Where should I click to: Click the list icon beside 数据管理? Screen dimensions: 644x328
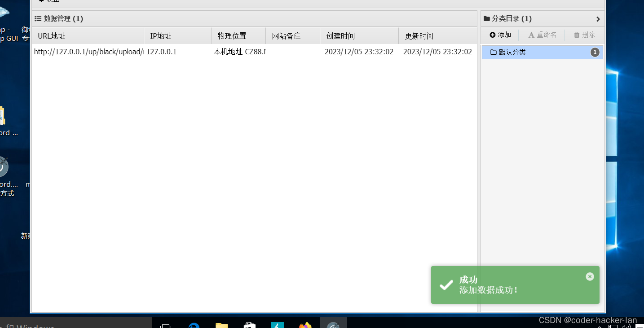pyautogui.click(x=38, y=19)
